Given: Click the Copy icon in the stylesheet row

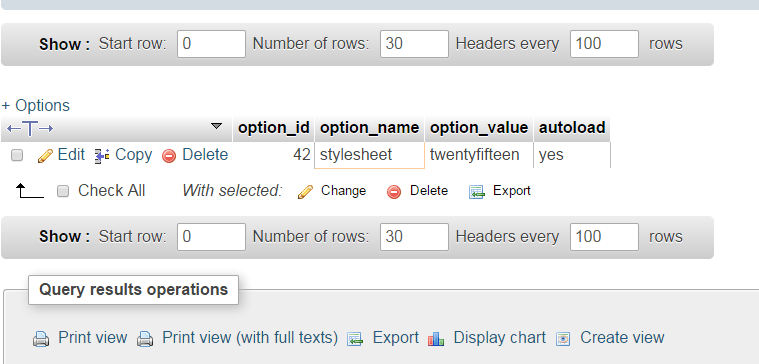Looking at the screenshot, I should tap(102, 156).
